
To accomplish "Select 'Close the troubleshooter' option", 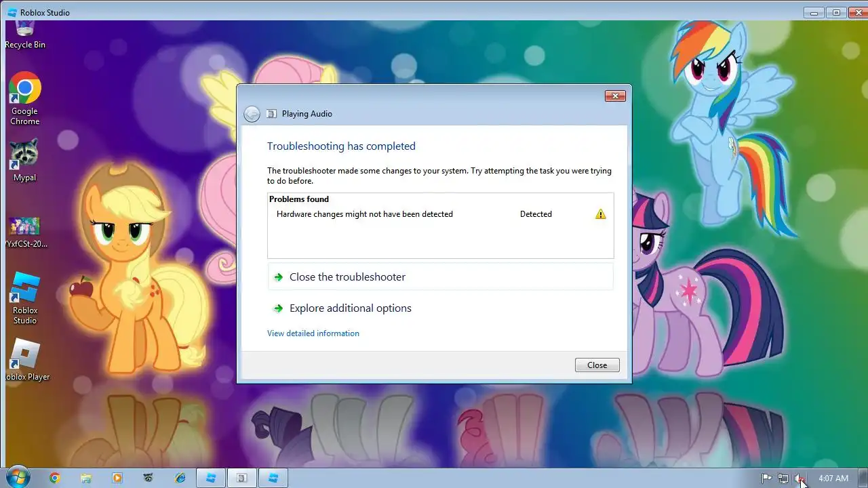I will 441,277.
